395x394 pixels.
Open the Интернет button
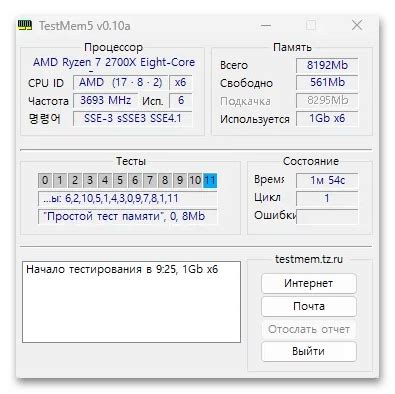[309, 283]
